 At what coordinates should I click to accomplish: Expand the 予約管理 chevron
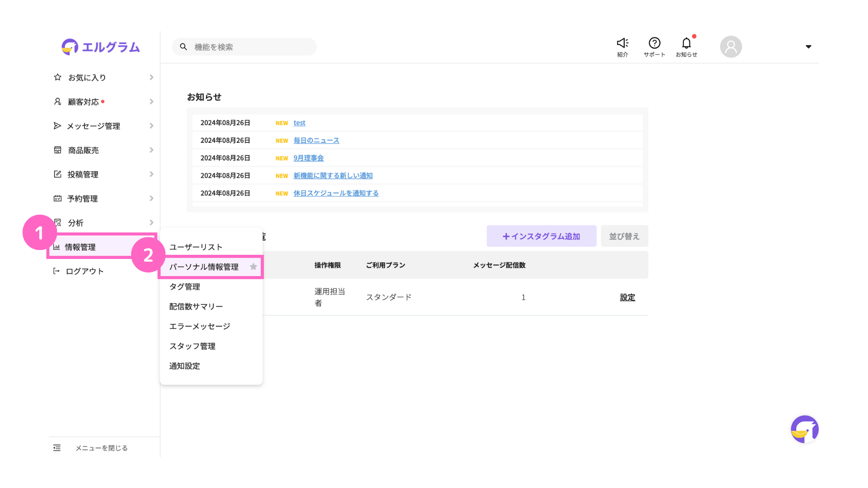151,198
